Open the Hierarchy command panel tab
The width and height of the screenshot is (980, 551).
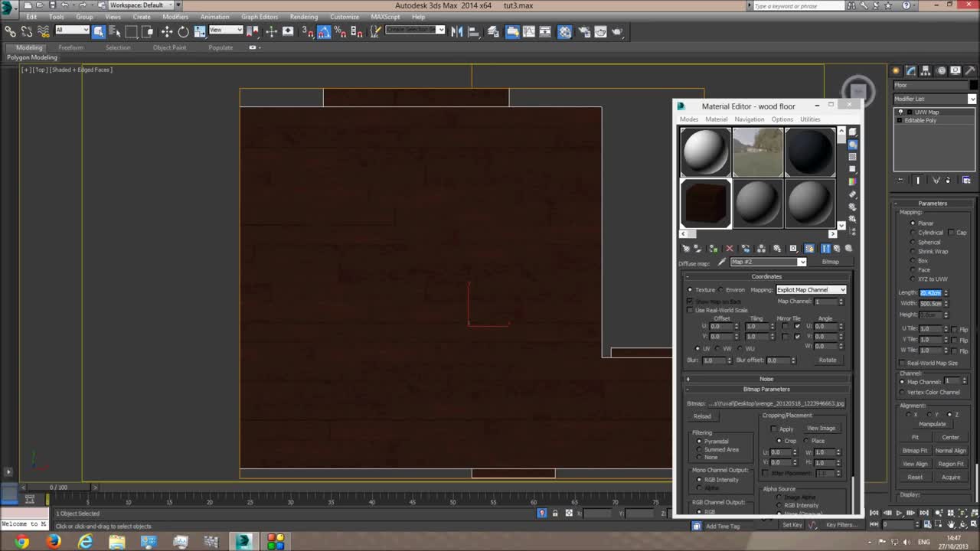tap(925, 70)
